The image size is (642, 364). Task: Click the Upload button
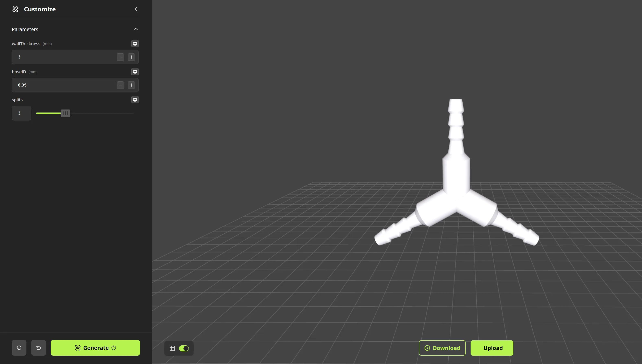(x=492, y=348)
